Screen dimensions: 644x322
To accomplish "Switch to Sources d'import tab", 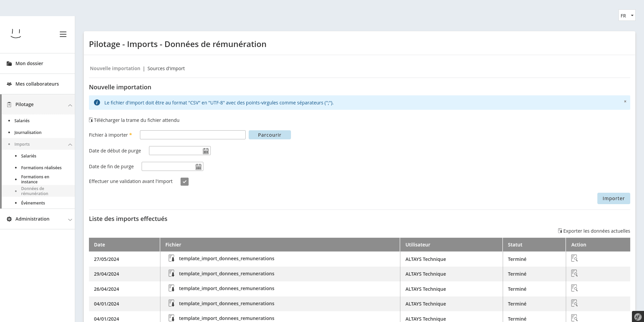I will [166, 68].
